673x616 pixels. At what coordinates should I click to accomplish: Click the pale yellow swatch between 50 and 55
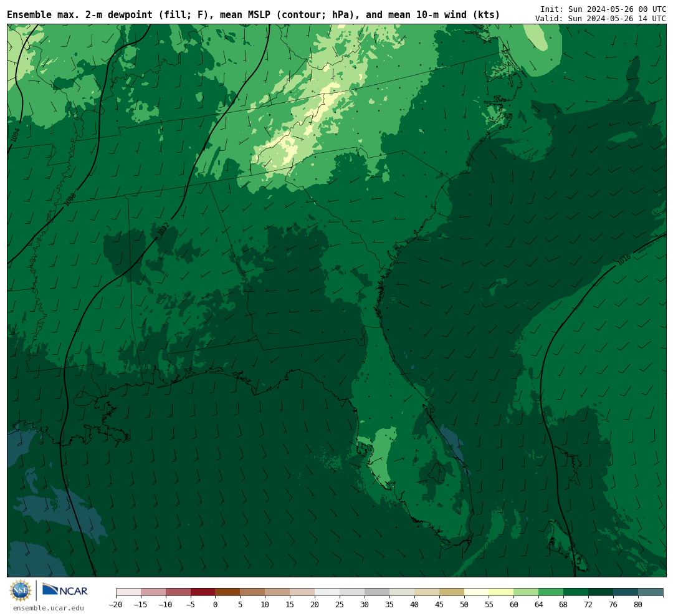(x=477, y=592)
